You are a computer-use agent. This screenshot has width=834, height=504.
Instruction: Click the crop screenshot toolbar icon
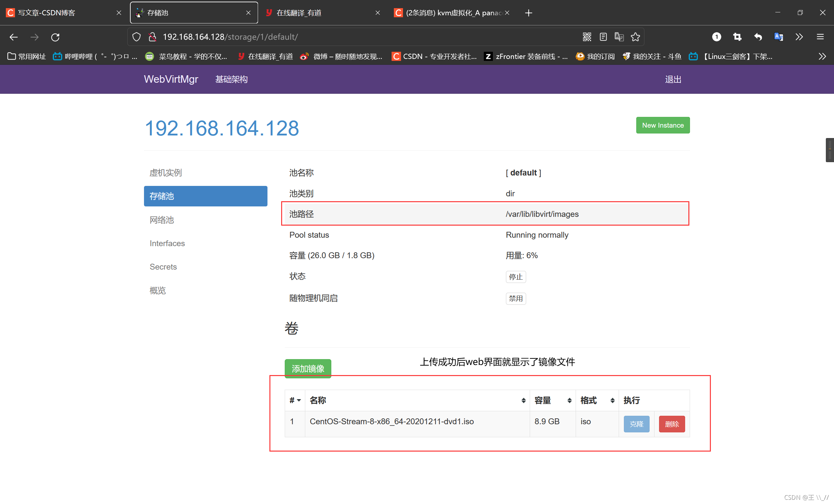pyautogui.click(x=737, y=37)
